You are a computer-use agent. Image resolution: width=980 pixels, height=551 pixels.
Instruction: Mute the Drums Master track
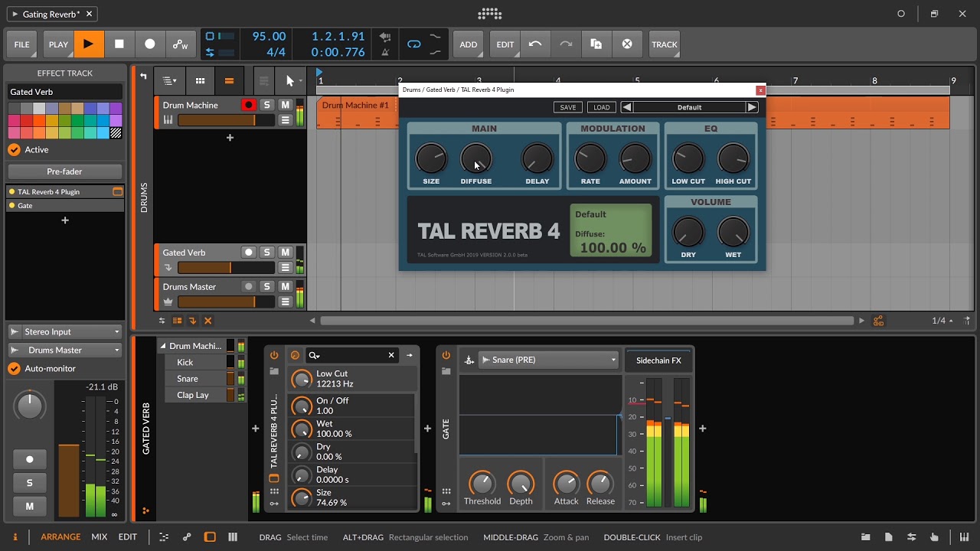tap(285, 286)
